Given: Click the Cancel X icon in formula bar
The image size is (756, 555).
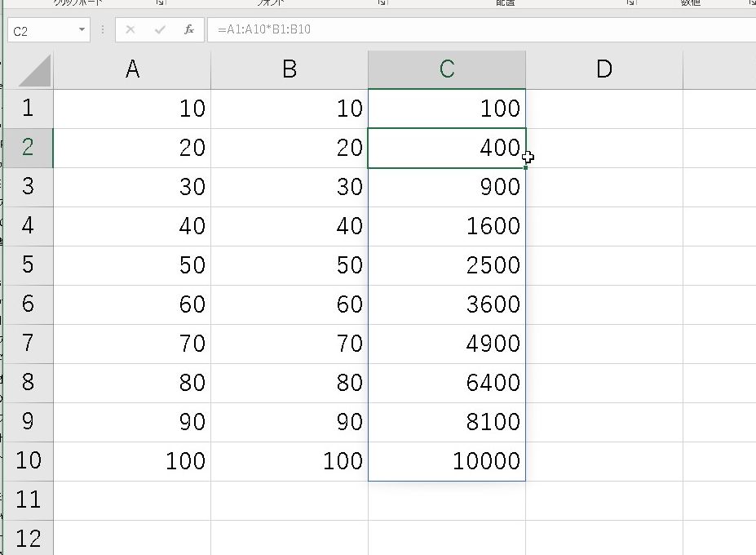Looking at the screenshot, I should [x=130, y=30].
